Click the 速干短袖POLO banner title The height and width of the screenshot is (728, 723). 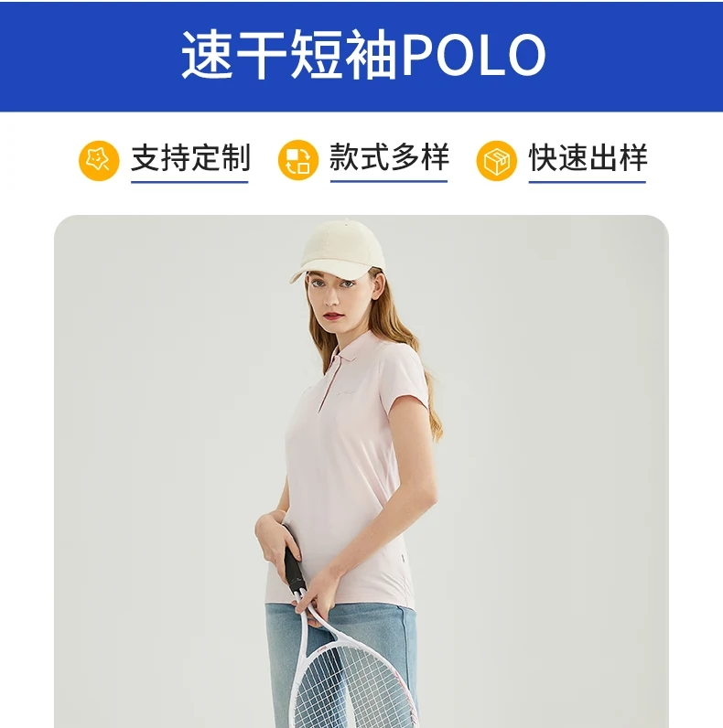point(363,55)
